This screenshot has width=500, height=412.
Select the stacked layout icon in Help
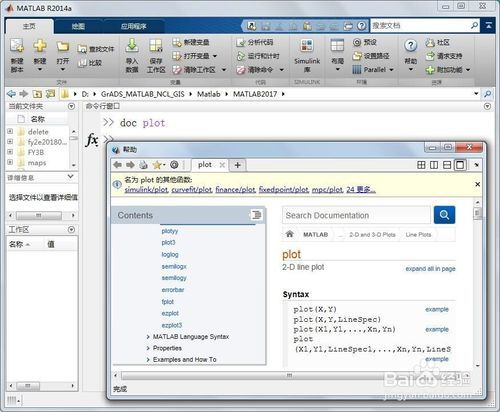tap(447, 165)
